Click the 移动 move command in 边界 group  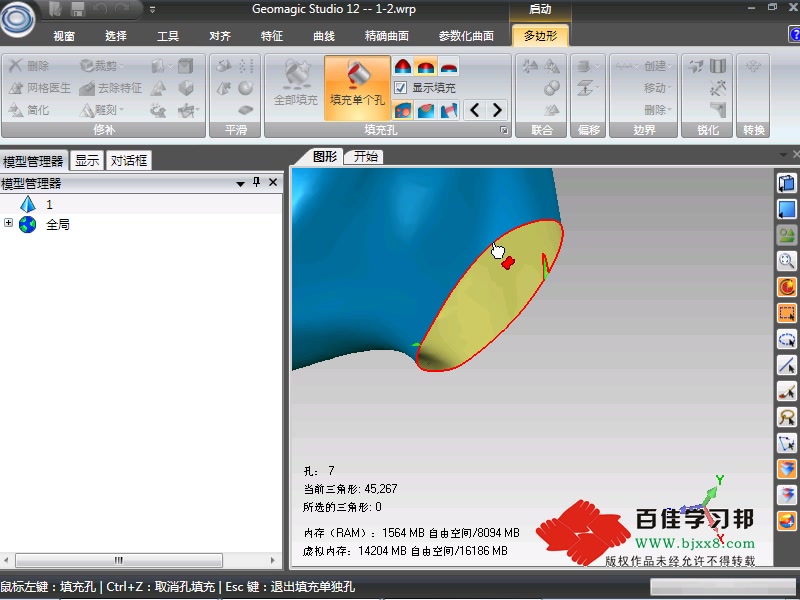pos(655,88)
